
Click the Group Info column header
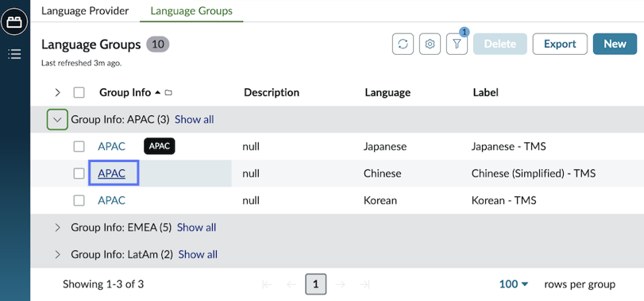point(125,93)
